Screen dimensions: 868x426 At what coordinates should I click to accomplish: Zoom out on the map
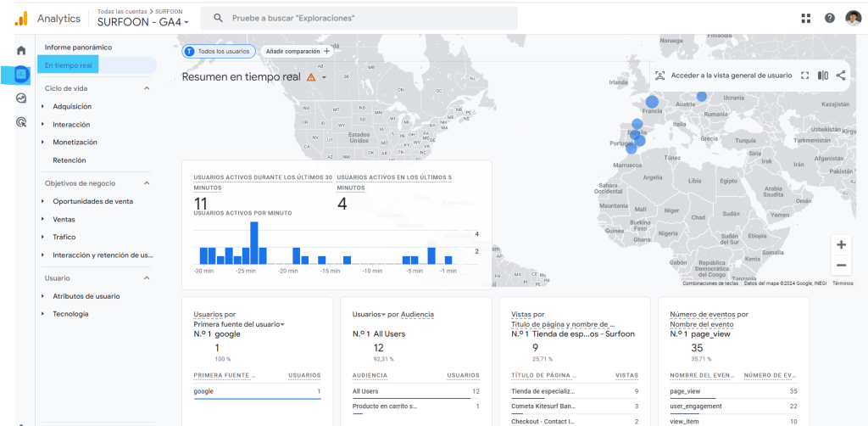tap(841, 265)
